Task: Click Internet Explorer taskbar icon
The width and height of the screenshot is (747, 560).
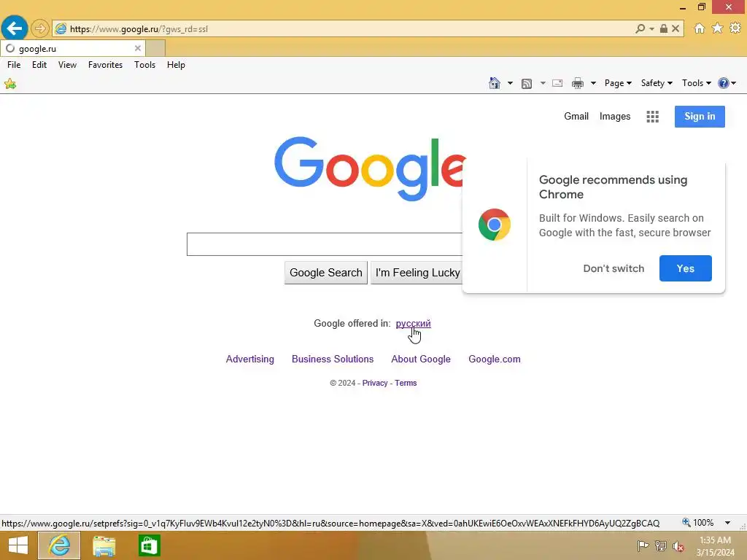Action: pos(59,545)
